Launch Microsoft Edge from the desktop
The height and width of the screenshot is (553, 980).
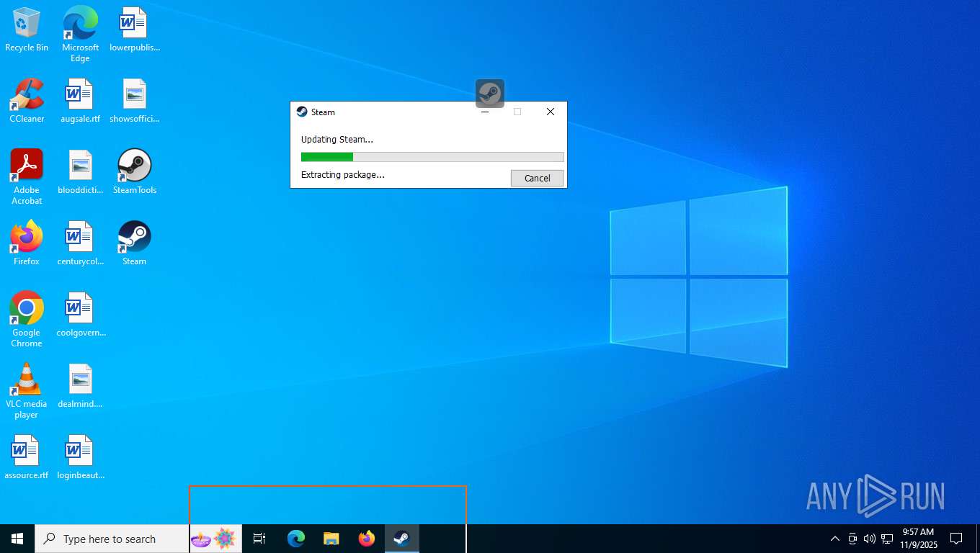(80, 35)
